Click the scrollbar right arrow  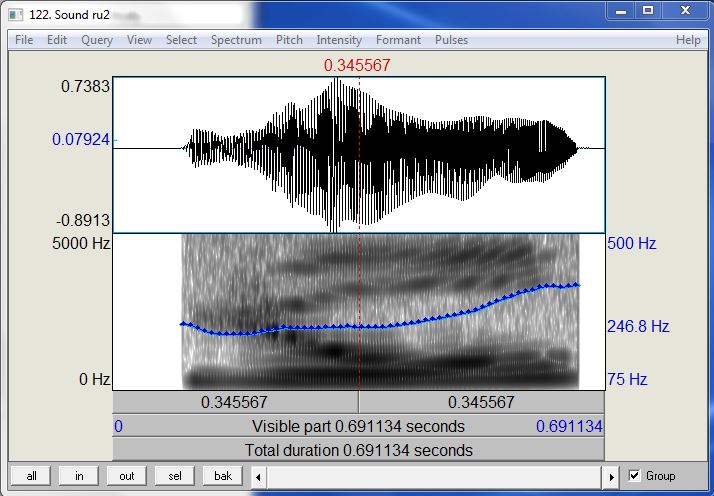(611, 477)
